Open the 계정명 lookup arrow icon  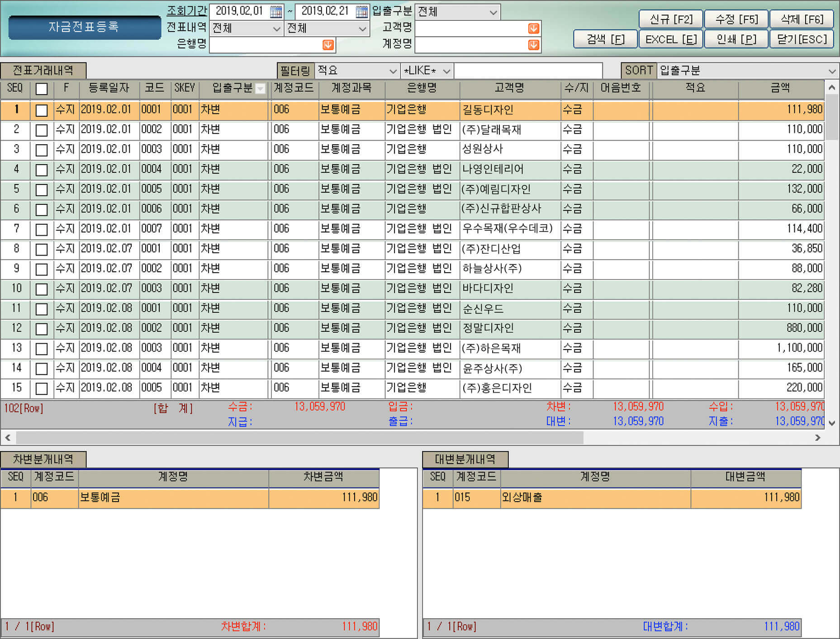pos(534,45)
